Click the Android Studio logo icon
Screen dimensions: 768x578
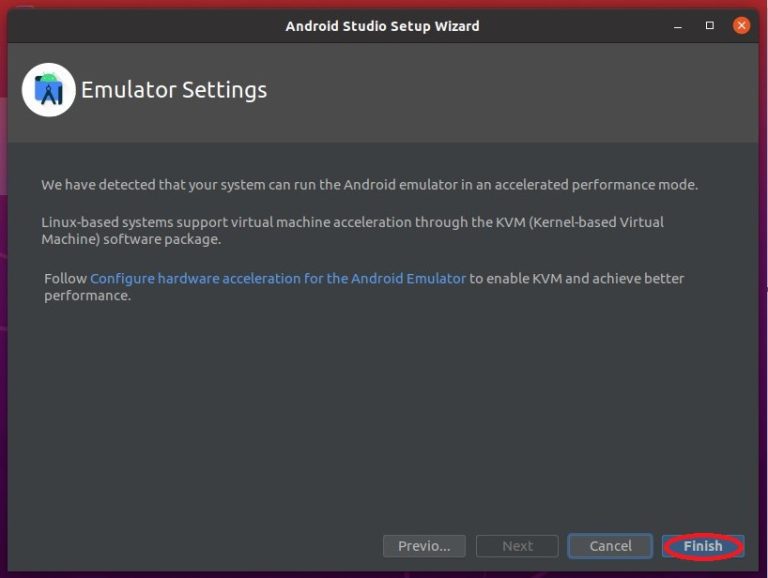48,90
